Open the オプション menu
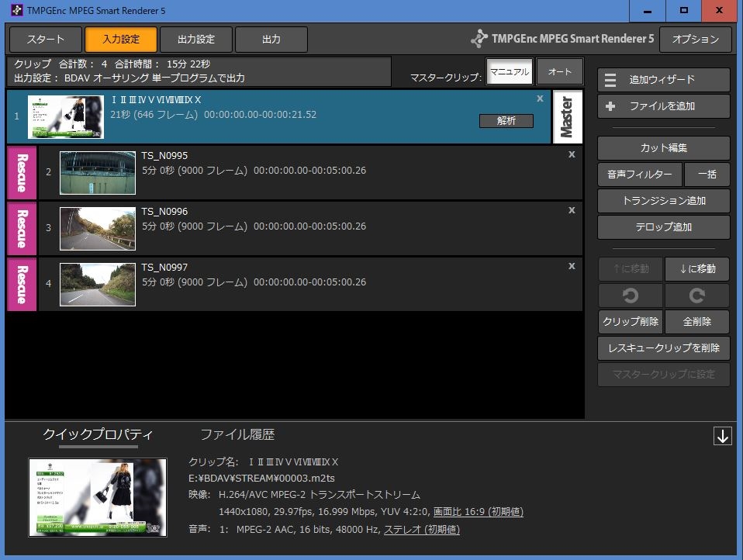The image size is (743, 560). tap(695, 40)
